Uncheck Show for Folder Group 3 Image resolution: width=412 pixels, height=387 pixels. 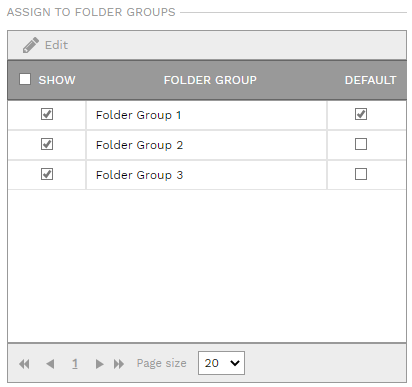pyautogui.click(x=47, y=174)
